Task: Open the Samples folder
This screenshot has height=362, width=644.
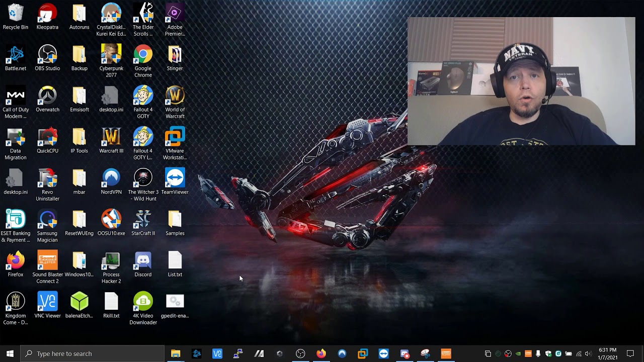Action: pos(175,223)
